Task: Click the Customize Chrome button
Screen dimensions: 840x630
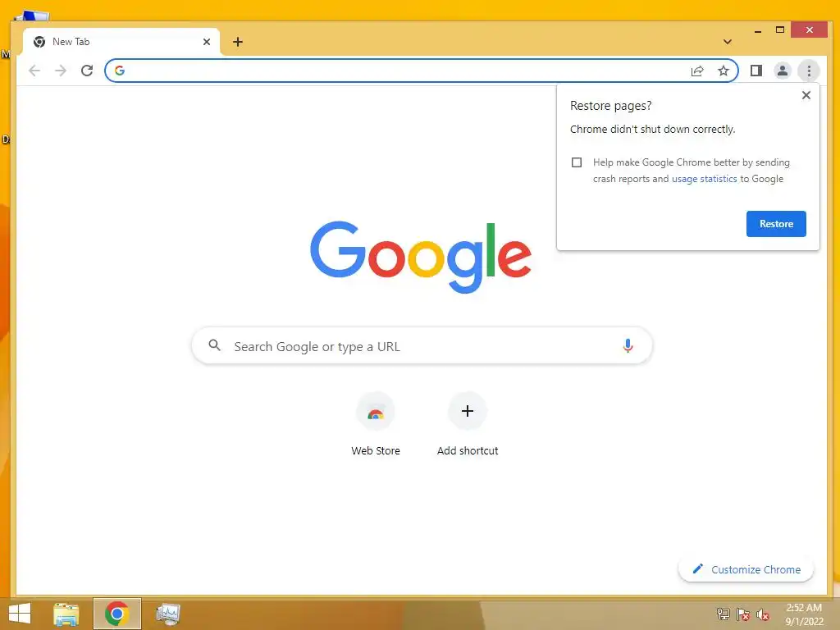Action: (x=746, y=569)
